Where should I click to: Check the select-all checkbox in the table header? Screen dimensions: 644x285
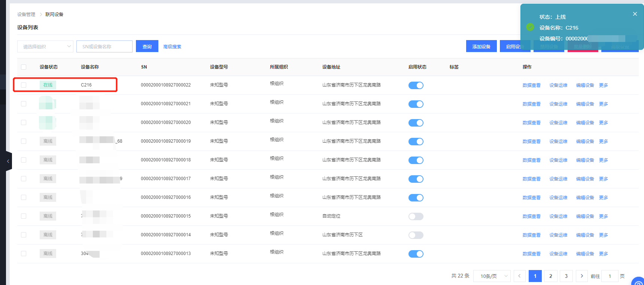click(24, 67)
